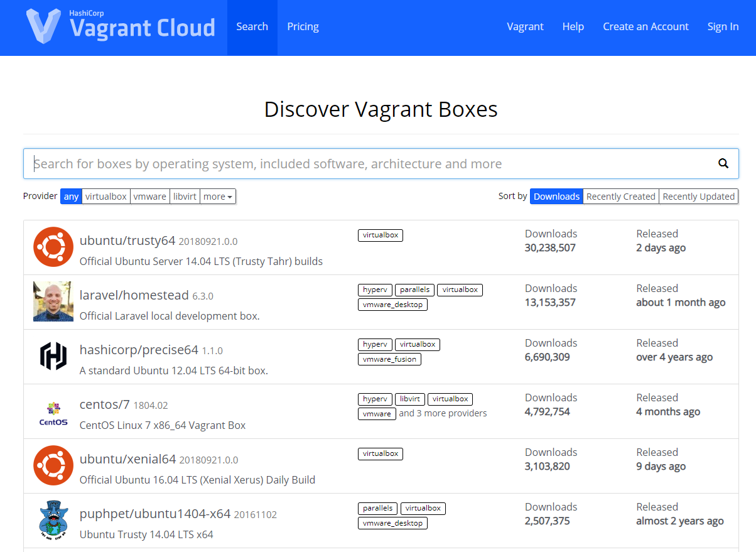Open the puphpet/ubuntu1404-x64 box title
Viewport: 756px width, 552px height.
coord(155,514)
